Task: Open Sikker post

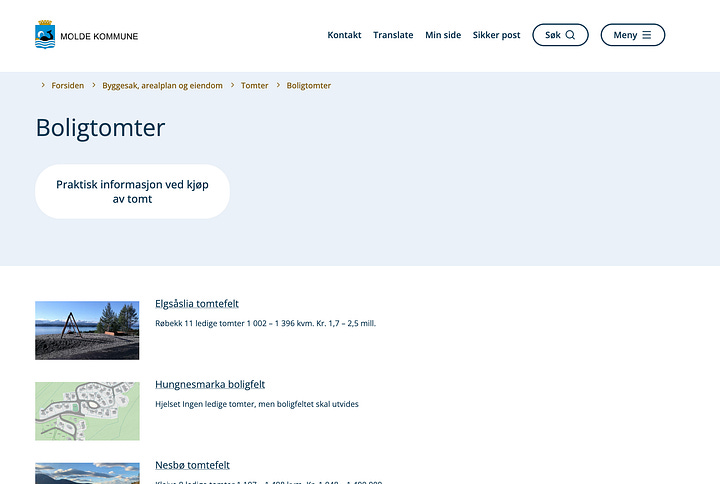Action: click(496, 35)
